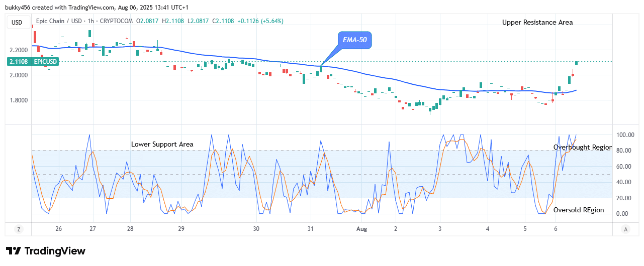Click the A auto-scale button at bottom right

click(x=626, y=229)
